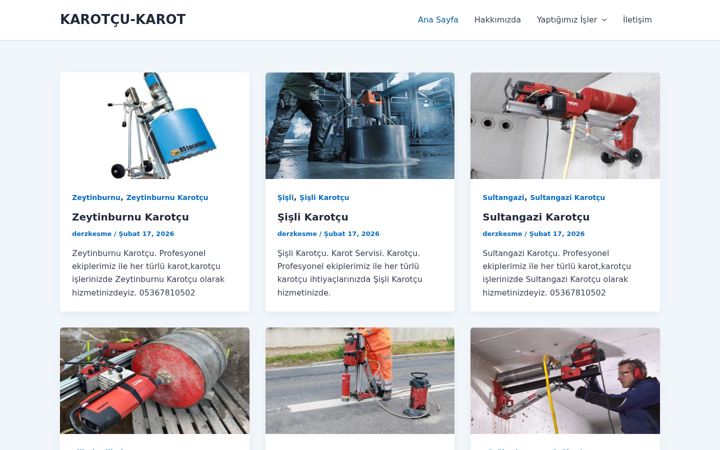Image resolution: width=720 pixels, height=450 pixels.
Task: Open the road drilling worker image
Action: (x=360, y=381)
